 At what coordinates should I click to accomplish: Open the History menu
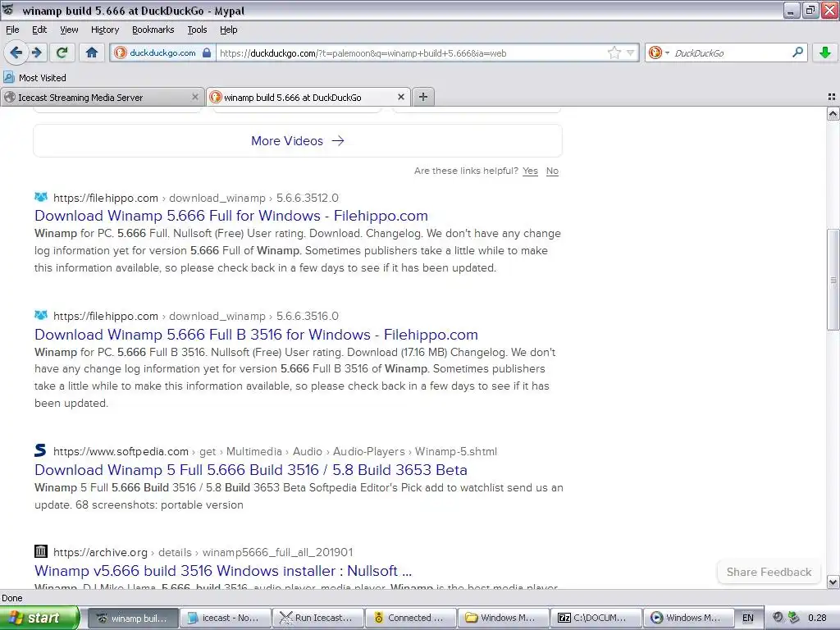pyautogui.click(x=104, y=30)
